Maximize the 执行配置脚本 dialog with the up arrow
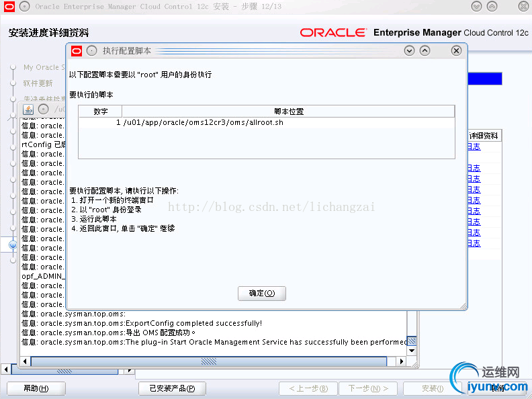Viewport: 532px width, 399px height. click(425, 51)
